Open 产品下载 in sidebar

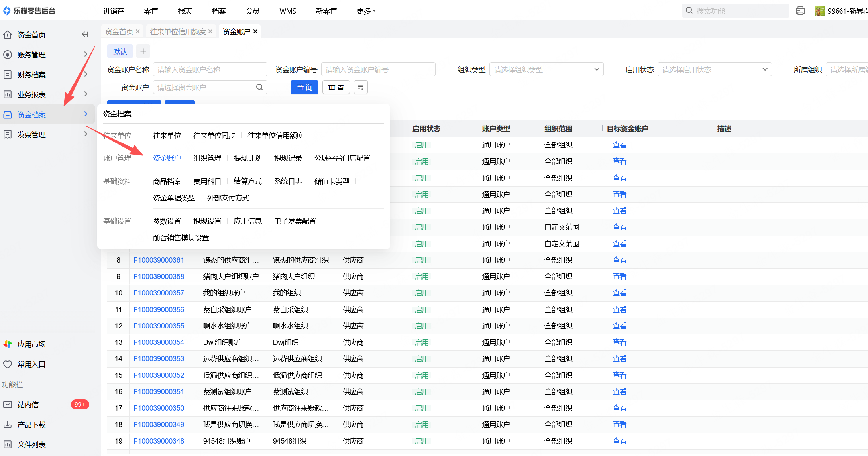coord(31,425)
